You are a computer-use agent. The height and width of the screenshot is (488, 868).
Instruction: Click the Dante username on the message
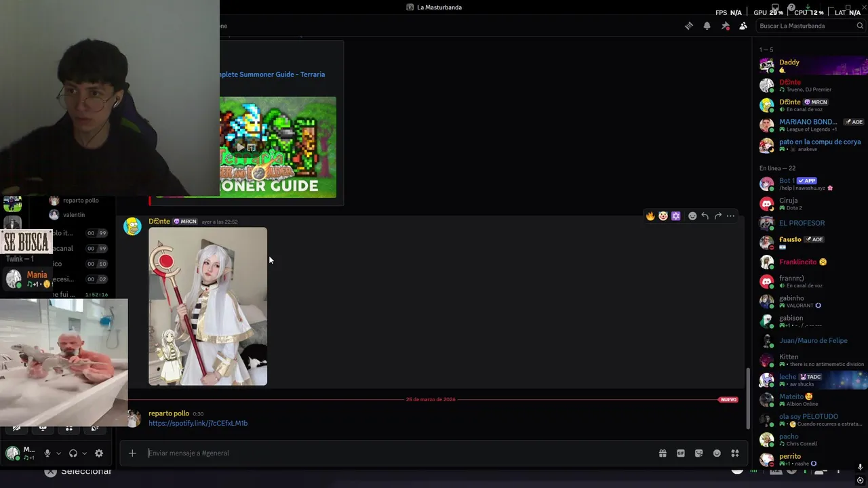tap(159, 222)
